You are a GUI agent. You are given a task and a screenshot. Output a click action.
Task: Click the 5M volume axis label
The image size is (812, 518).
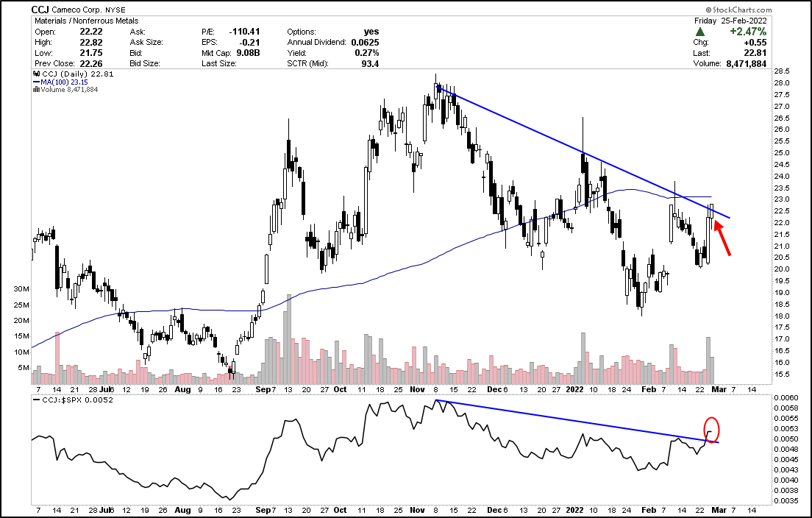24,368
